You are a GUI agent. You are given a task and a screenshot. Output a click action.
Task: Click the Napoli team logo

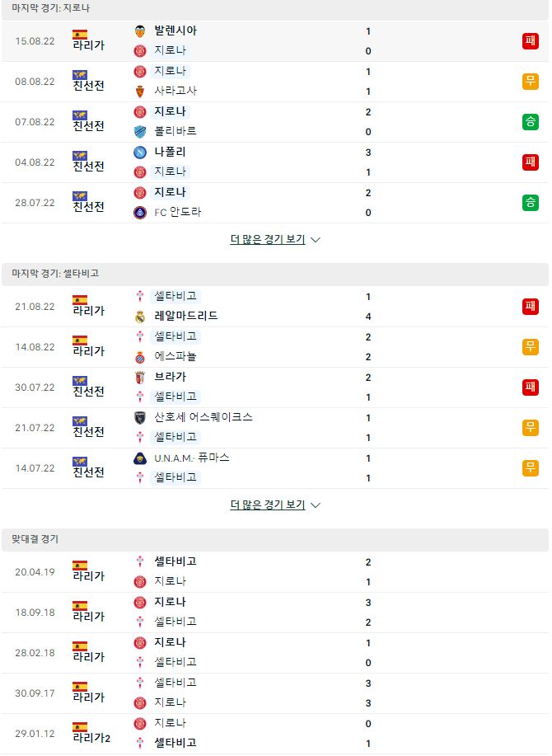[140, 153]
